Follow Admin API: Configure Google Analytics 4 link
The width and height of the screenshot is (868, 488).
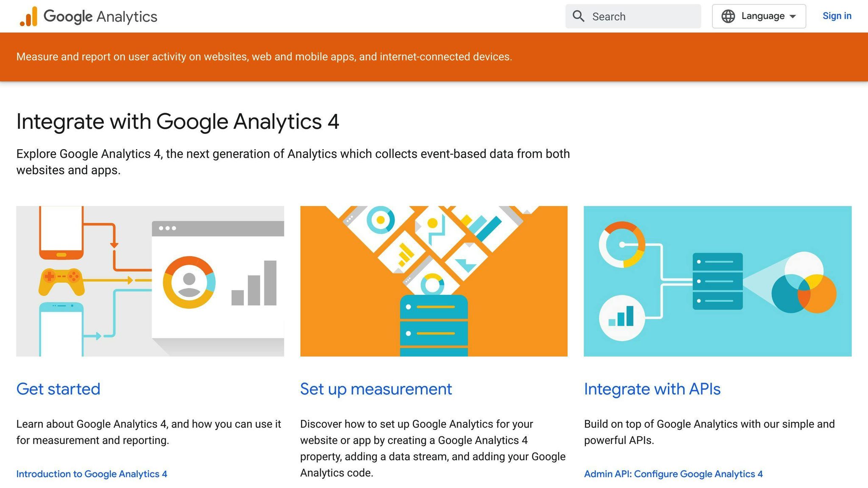click(673, 474)
